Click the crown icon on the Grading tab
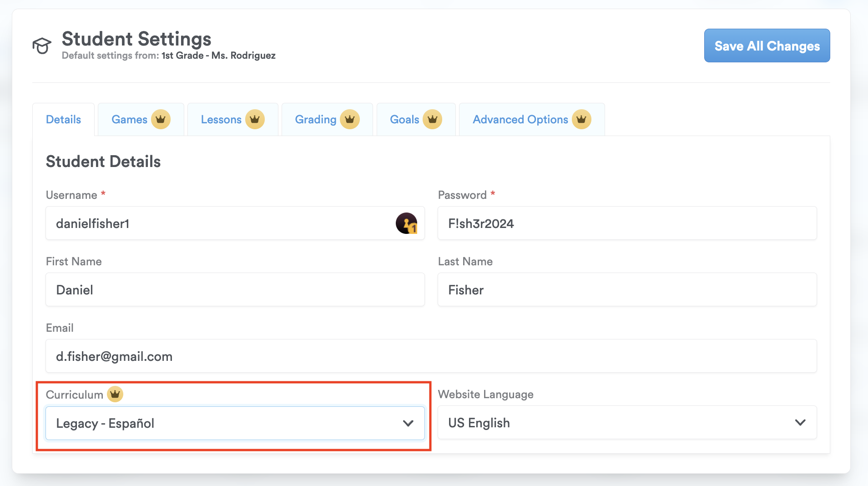 (349, 120)
